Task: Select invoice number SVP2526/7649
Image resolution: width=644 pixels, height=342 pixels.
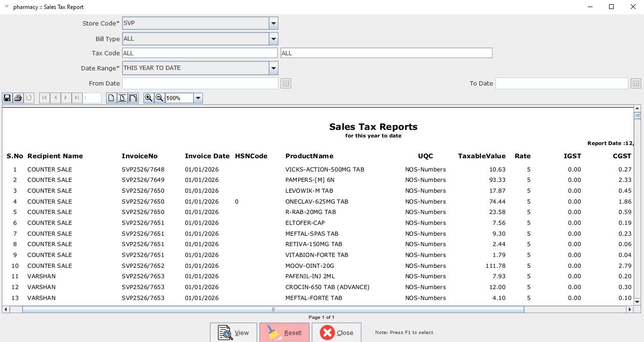Action: pos(143,180)
